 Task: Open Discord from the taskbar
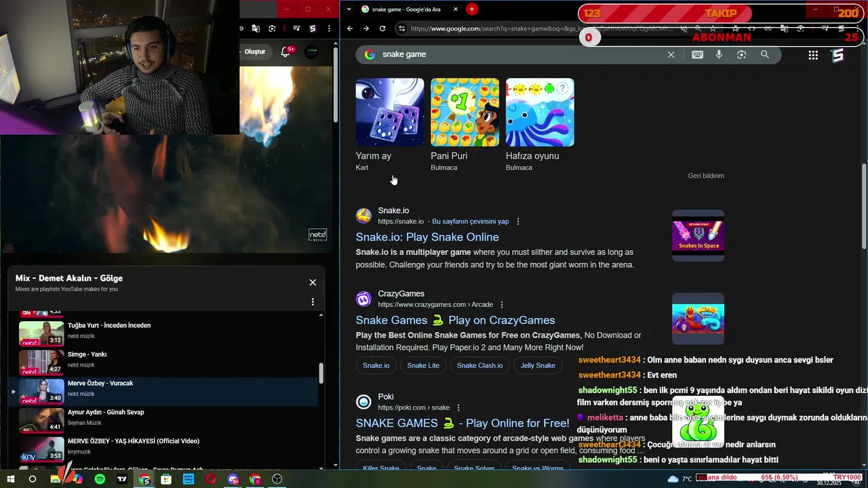pos(233,479)
